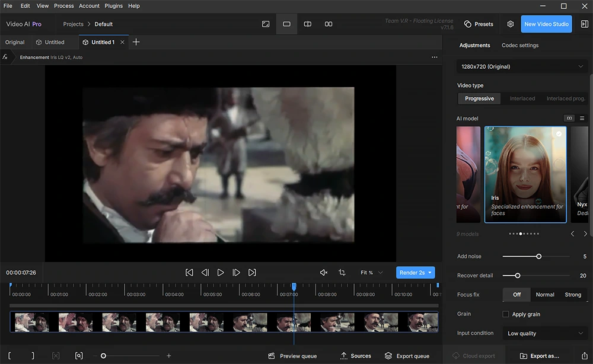593x364 pixels.
Task: Step back one frame
Action: pyautogui.click(x=205, y=273)
